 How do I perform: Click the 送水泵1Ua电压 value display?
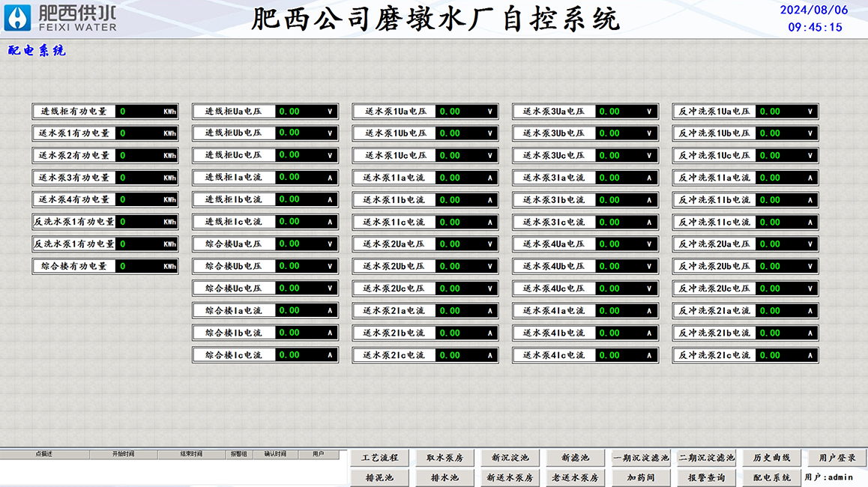(466, 112)
